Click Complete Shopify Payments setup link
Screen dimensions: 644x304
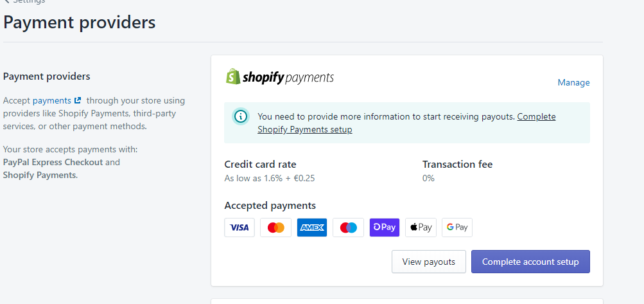click(406, 123)
